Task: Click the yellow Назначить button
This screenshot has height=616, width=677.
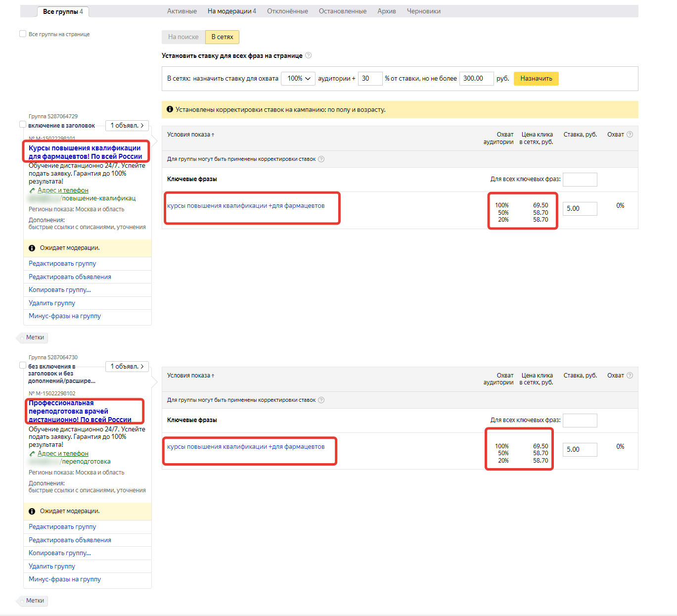Action: [x=536, y=79]
